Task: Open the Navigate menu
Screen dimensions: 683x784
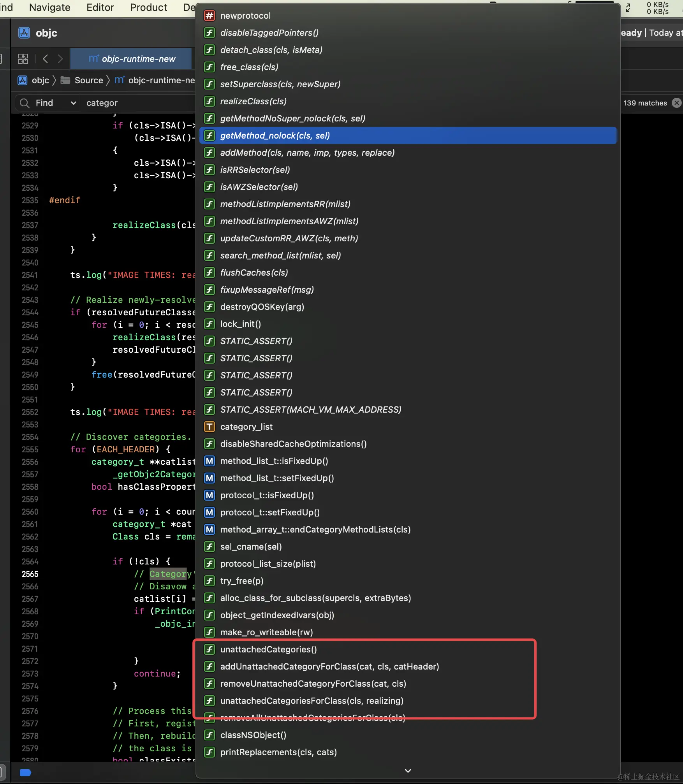Action: pos(50,7)
